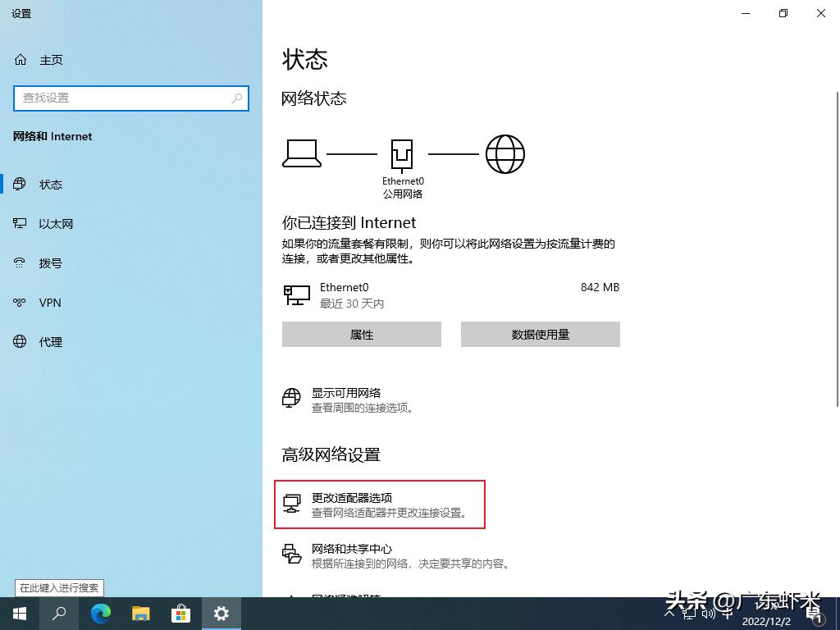
Task: Open Microsoft Store from the taskbar
Action: click(x=180, y=613)
